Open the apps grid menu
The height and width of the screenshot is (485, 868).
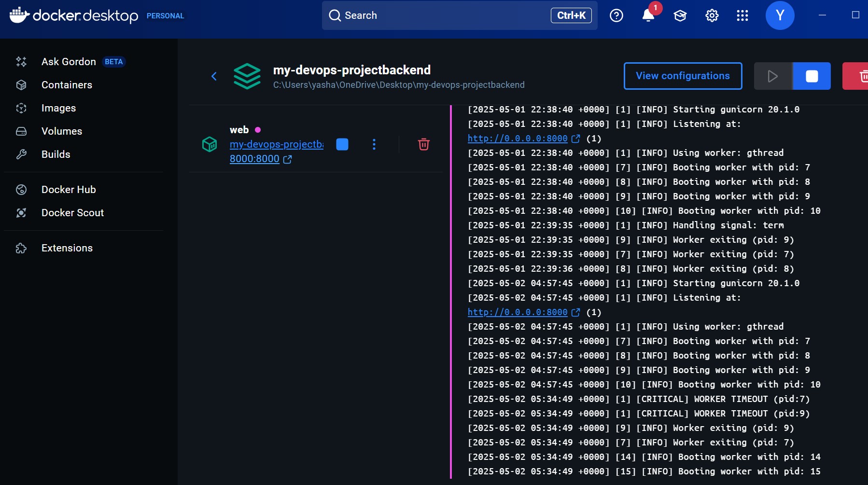[742, 15]
